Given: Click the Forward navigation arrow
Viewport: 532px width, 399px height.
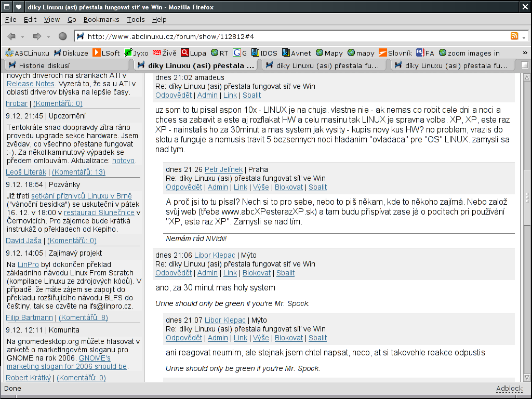Looking at the screenshot, I should point(37,36).
